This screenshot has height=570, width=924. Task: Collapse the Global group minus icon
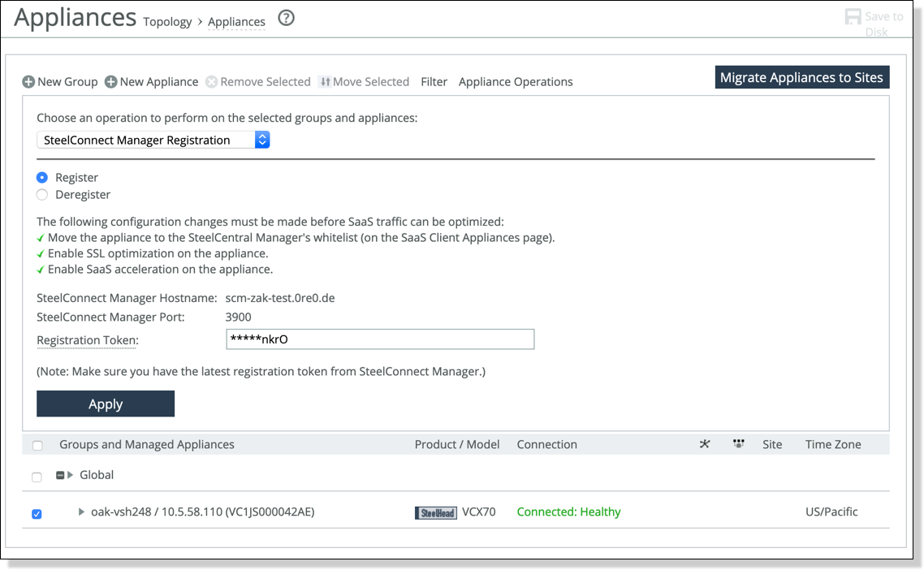click(60, 475)
